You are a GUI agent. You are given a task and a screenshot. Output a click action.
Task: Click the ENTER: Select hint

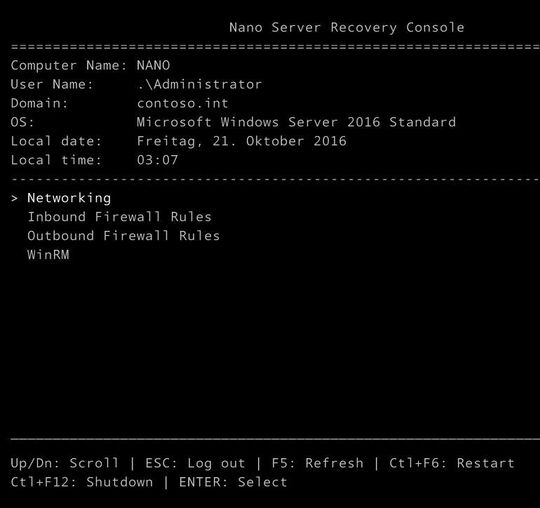click(233, 482)
